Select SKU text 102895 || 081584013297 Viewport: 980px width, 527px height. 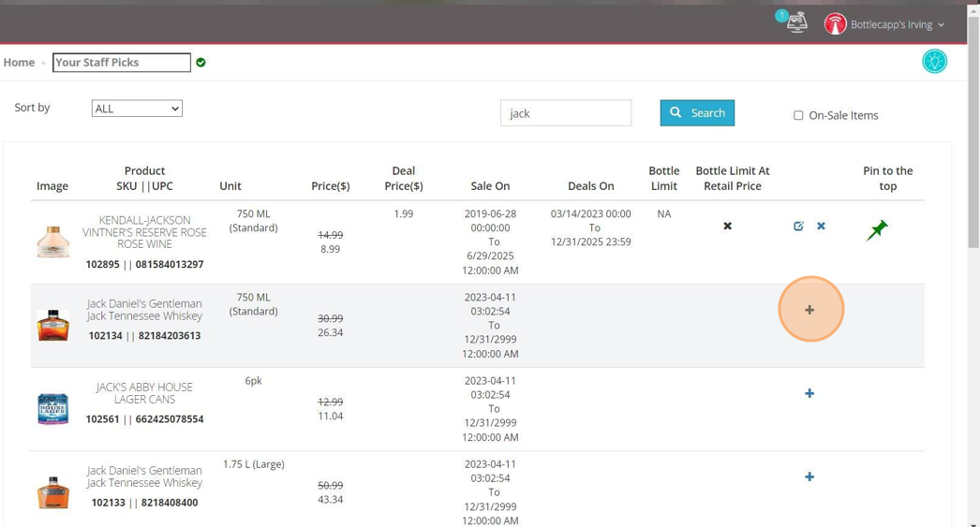(144, 265)
